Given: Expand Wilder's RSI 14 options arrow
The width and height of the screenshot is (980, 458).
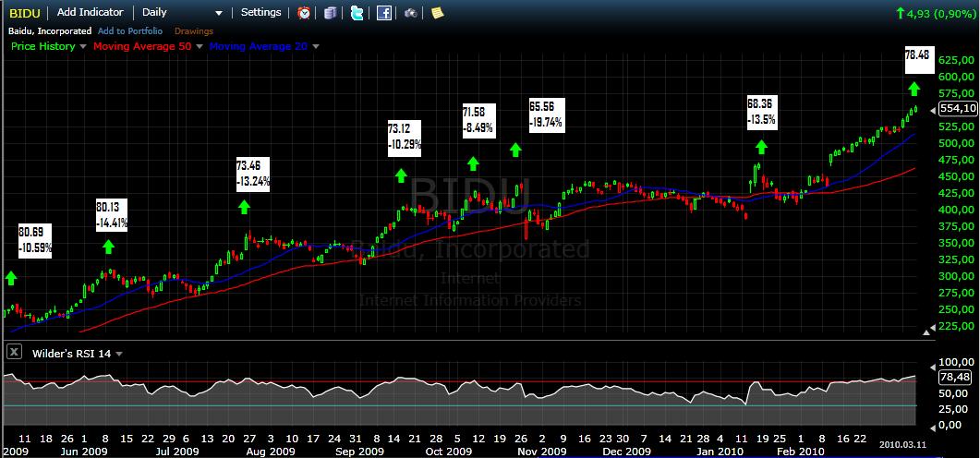Looking at the screenshot, I should coord(119,354).
